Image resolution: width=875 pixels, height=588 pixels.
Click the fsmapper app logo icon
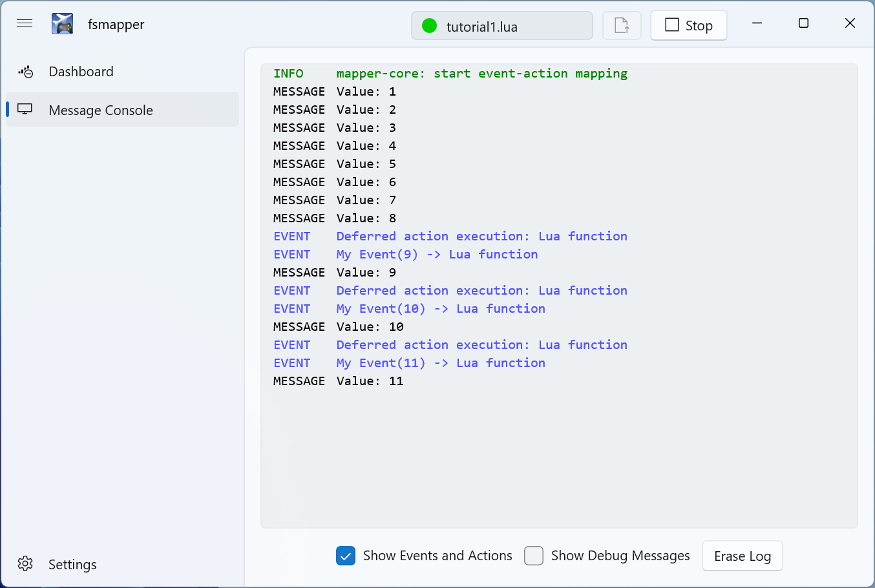click(62, 24)
